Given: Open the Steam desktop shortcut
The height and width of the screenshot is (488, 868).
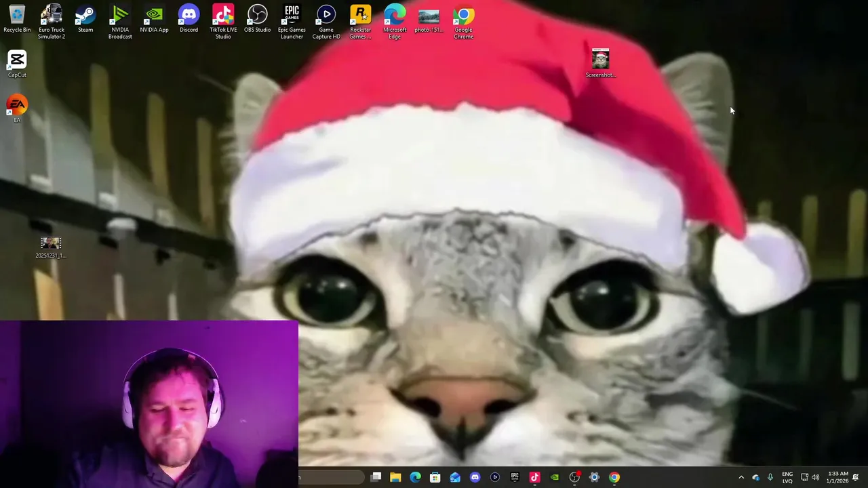Looking at the screenshot, I should coord(85,19).
